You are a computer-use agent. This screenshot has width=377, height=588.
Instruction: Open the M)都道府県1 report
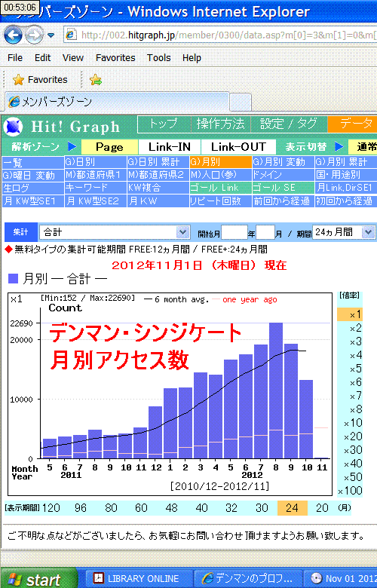96,175
